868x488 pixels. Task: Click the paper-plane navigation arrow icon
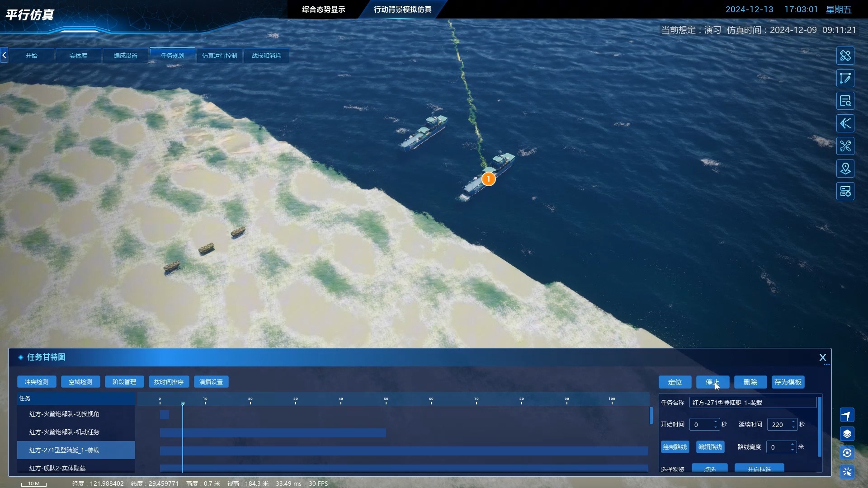pyautogui.click(x=847, y=415)
